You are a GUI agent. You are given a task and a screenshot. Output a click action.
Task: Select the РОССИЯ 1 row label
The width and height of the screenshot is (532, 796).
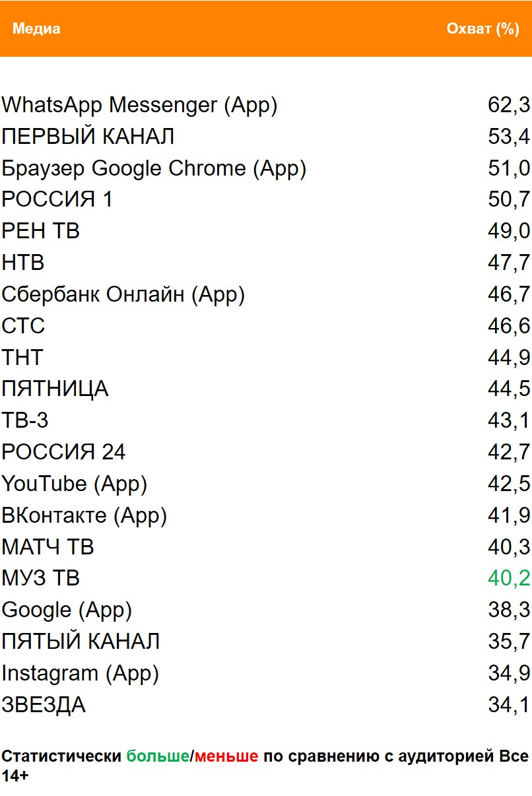click(57, 199)
